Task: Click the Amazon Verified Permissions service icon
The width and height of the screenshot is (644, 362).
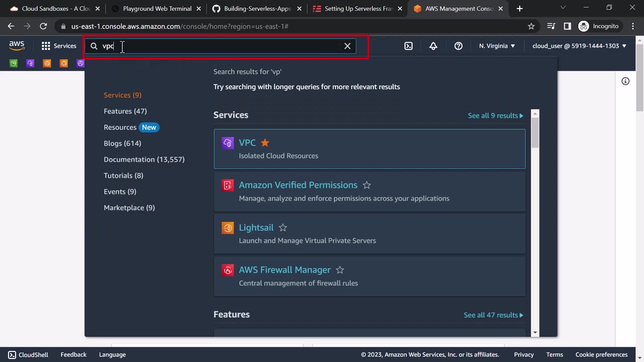Action: [x=227, y=186]
